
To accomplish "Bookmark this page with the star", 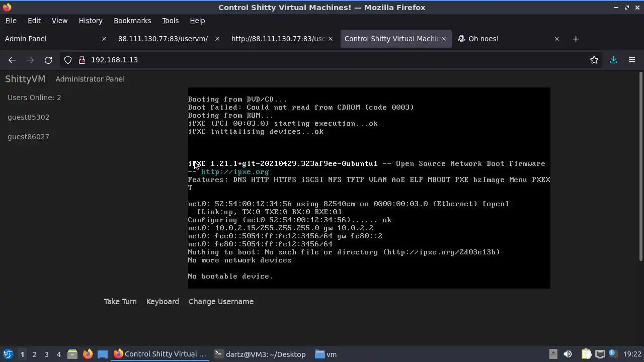I will point(594,60).
